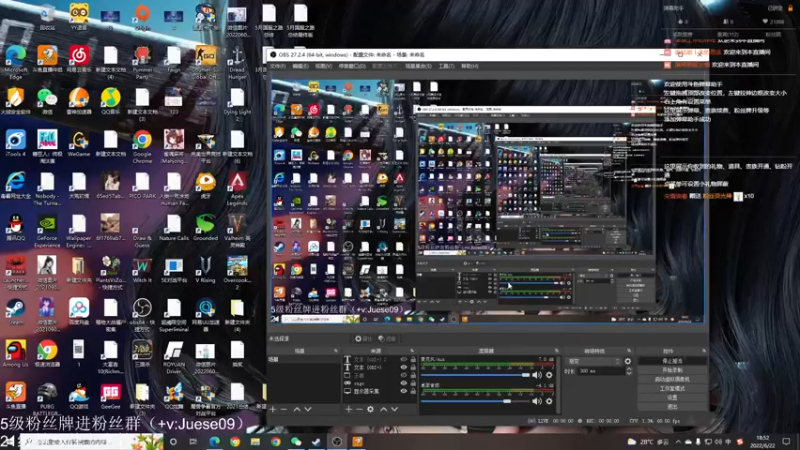800x450 pixels.
Task: Open the Edit menu in OBS
Action: [x=301, y=66]
